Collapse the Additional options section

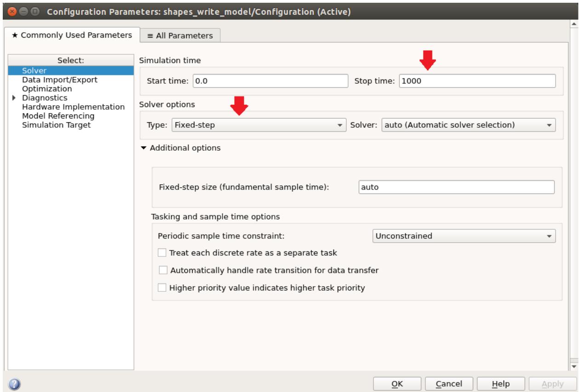pos(145,148)
